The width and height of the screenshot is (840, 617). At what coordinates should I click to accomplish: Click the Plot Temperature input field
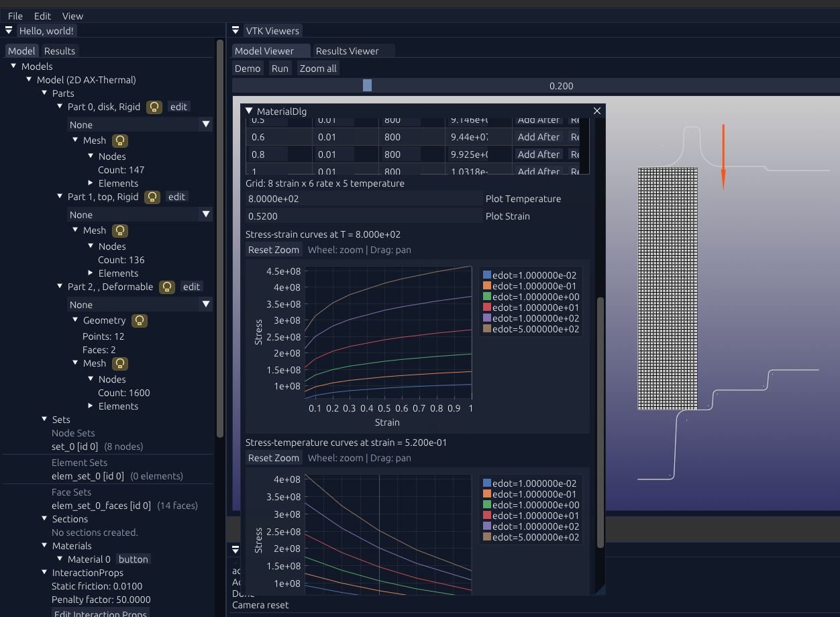364,199
